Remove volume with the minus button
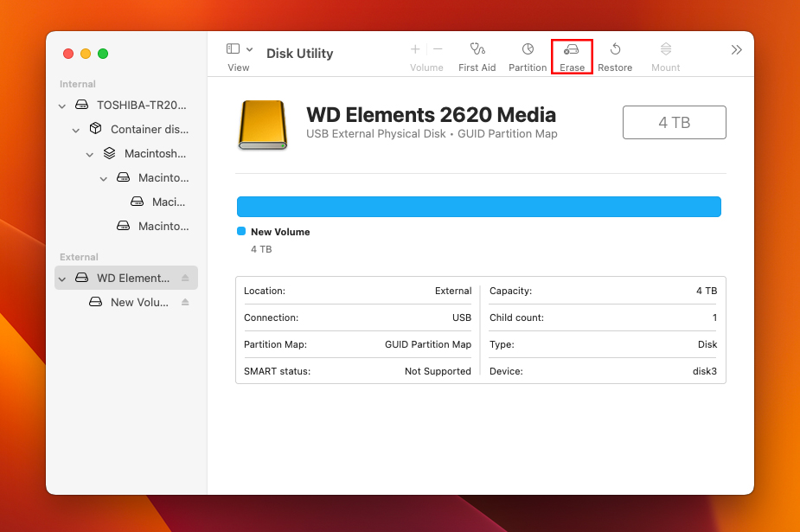The height and width of the screenshot is (532, 800). pyautogui.click(x=438, y=49)
